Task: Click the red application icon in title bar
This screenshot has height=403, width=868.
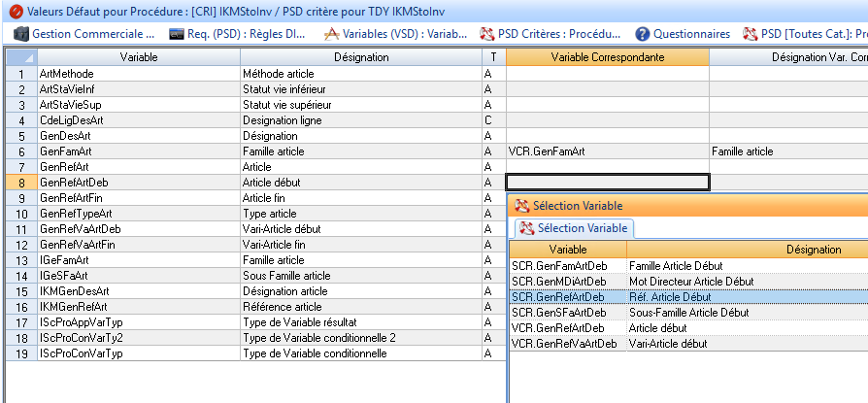Action: pos(11,10)
